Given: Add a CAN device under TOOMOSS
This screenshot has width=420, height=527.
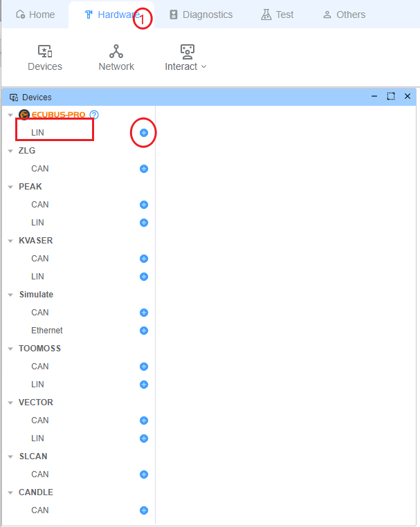Looking at the screenshot, I should tap(144, 367).
